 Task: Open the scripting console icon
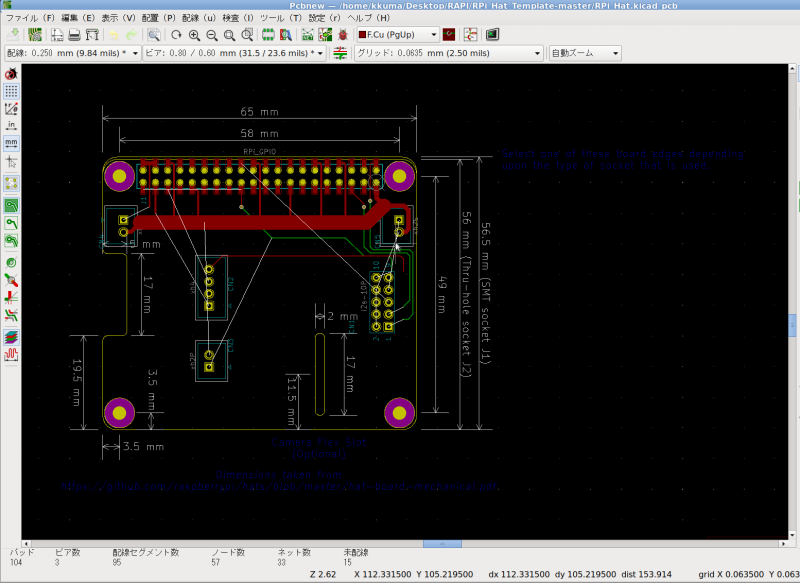pos(492,34)
